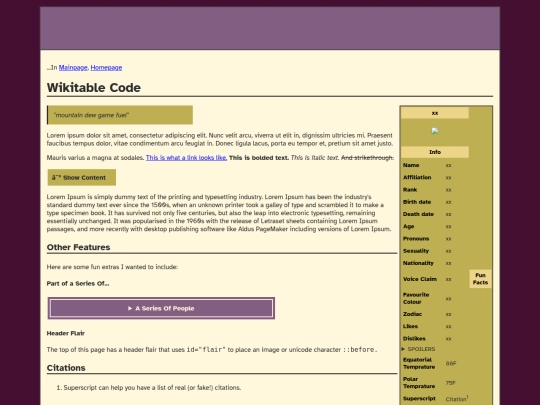Click the Favourite Colour row label

[x=416, y=298]
